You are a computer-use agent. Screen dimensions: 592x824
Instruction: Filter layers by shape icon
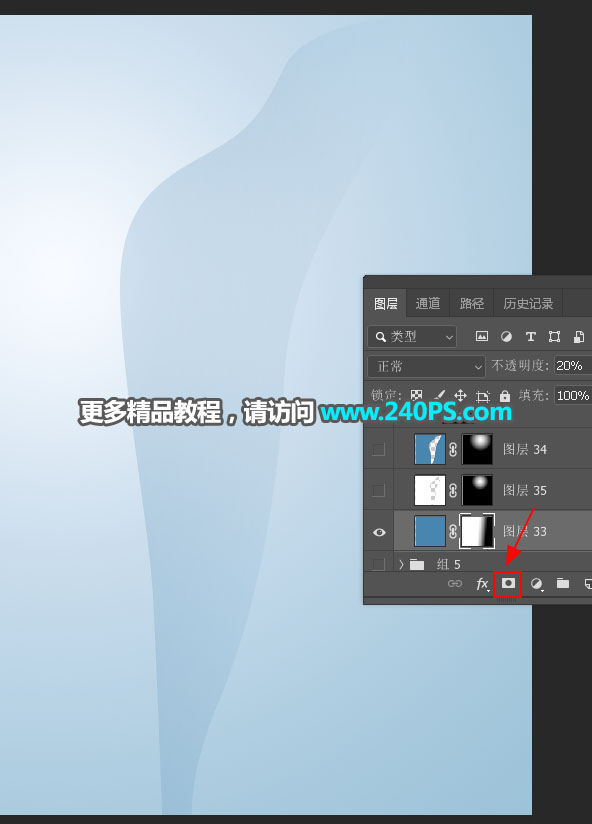coord(554,336)
